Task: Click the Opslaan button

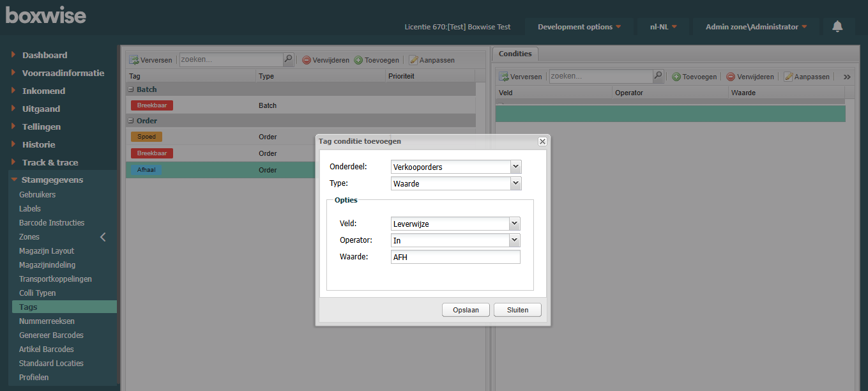Action: [466, 310]
